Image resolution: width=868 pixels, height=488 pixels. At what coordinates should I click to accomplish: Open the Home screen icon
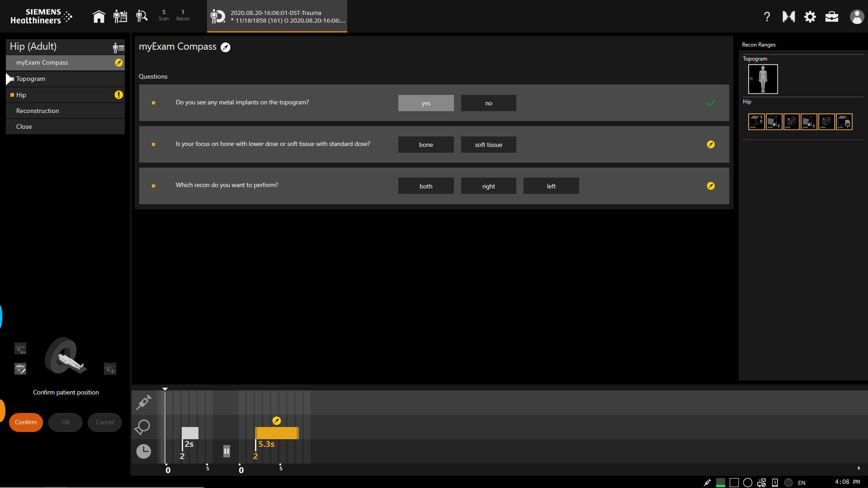pyautogui.click(x=99, y=17)
